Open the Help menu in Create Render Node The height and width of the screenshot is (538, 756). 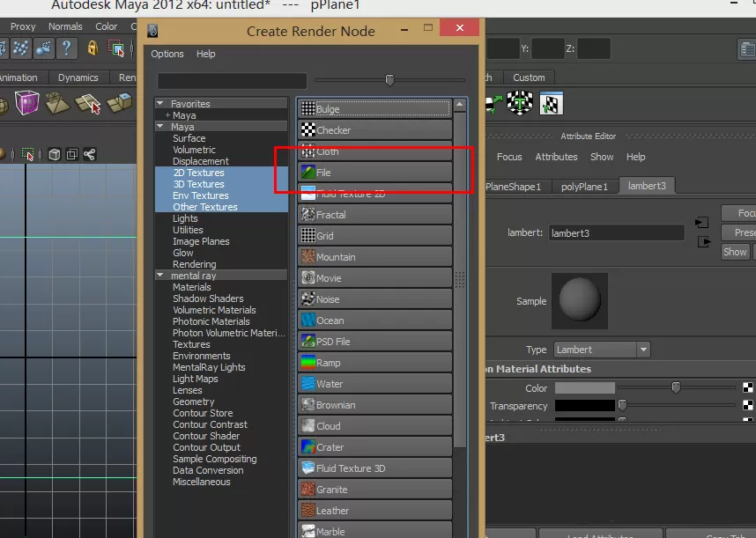(x=206, y=54)
